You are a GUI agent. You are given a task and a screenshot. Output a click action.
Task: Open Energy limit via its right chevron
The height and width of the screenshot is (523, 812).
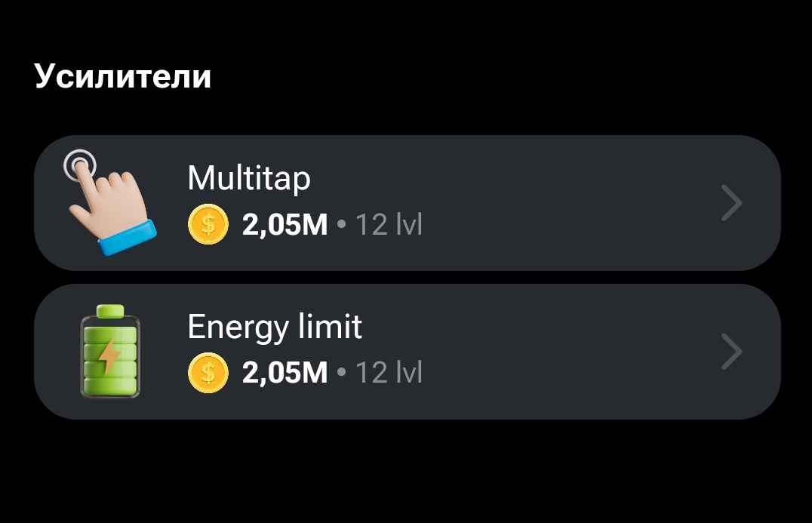pos(732,352)
